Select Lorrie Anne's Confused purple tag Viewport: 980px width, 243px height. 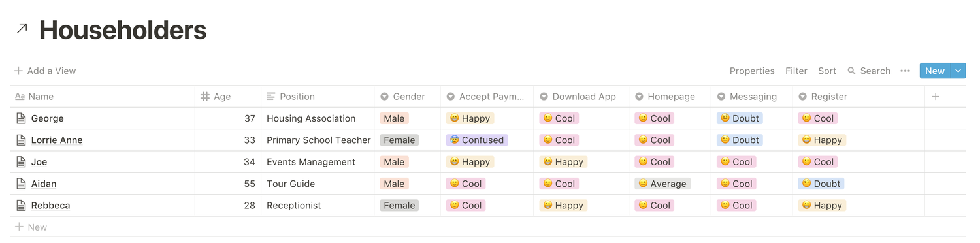pos(477,140)
